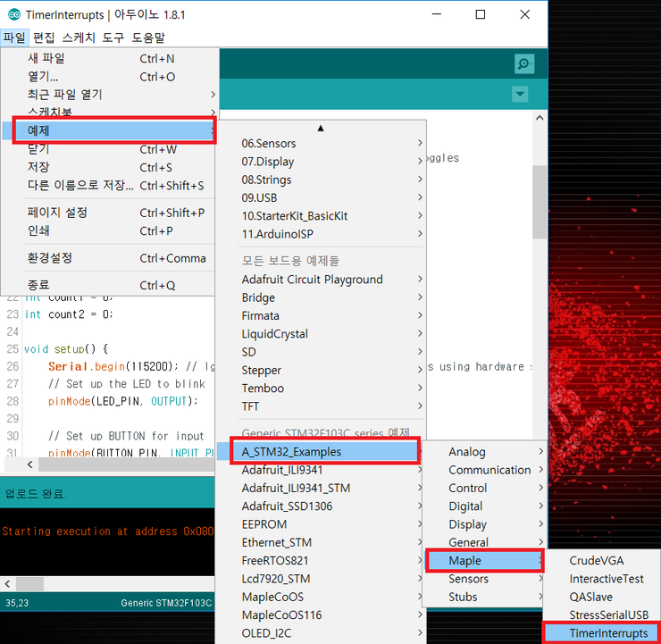Open Firmata examples submenu
The height and width of the screenshot is (644, 661).
[x=321, y=315]
